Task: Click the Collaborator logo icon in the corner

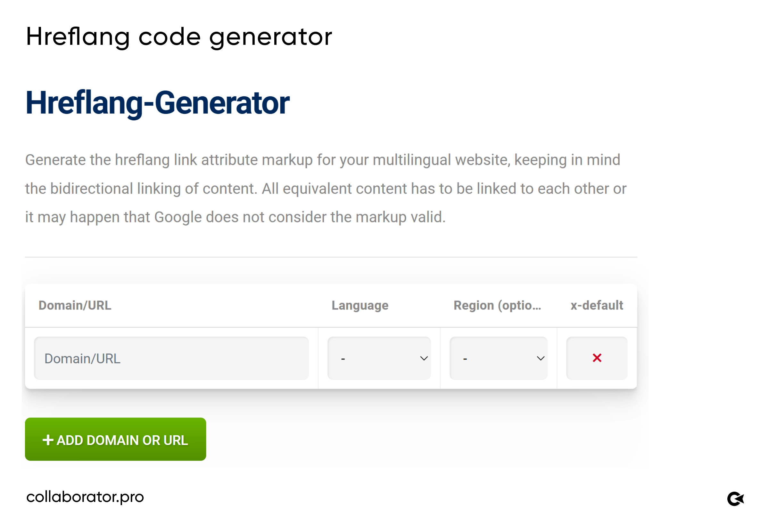Action: click(736, 499)
